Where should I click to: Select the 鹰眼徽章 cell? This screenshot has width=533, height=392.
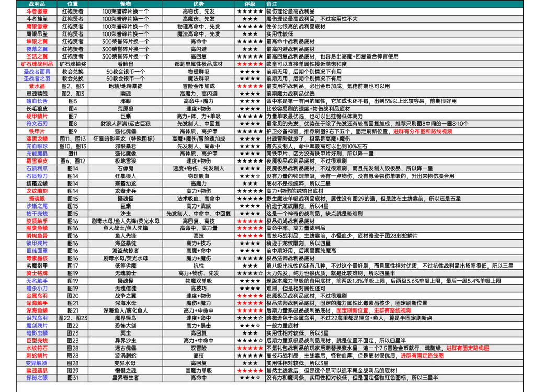[37, 26]
